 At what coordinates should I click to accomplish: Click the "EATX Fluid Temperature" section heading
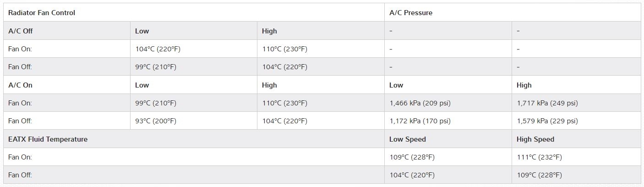click(x=48, y=139)
